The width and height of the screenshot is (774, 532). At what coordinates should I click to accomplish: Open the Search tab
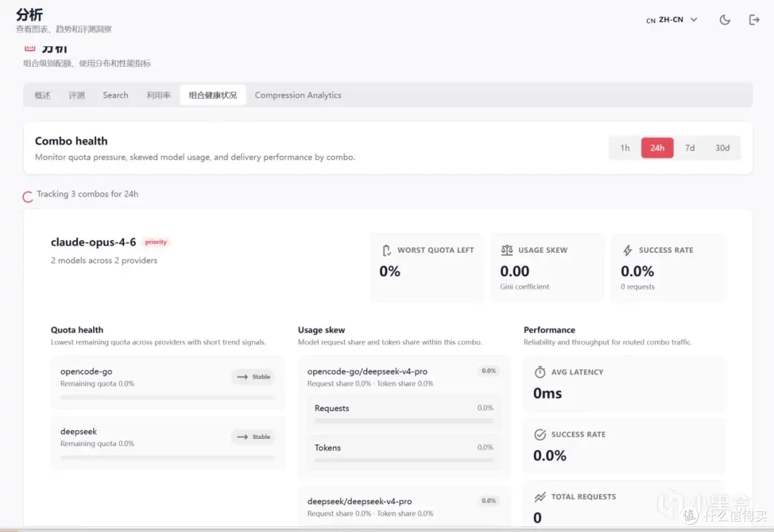[115, 95]
